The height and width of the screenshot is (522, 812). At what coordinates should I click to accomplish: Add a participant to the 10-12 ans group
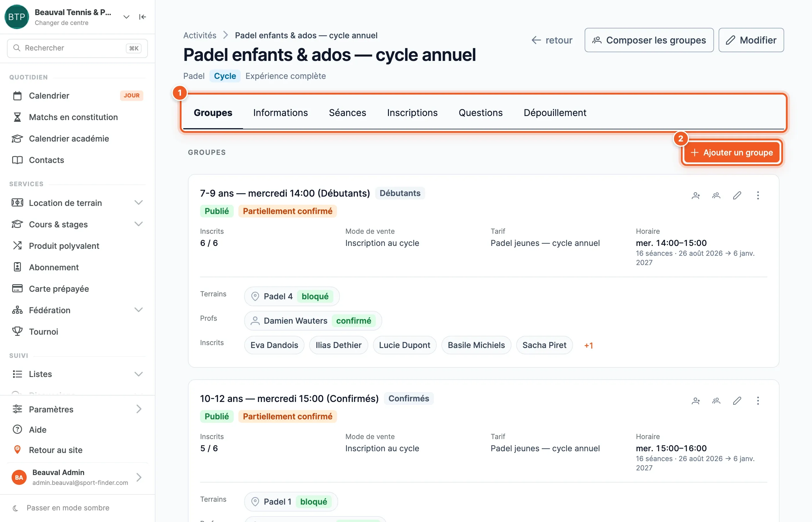695,401
